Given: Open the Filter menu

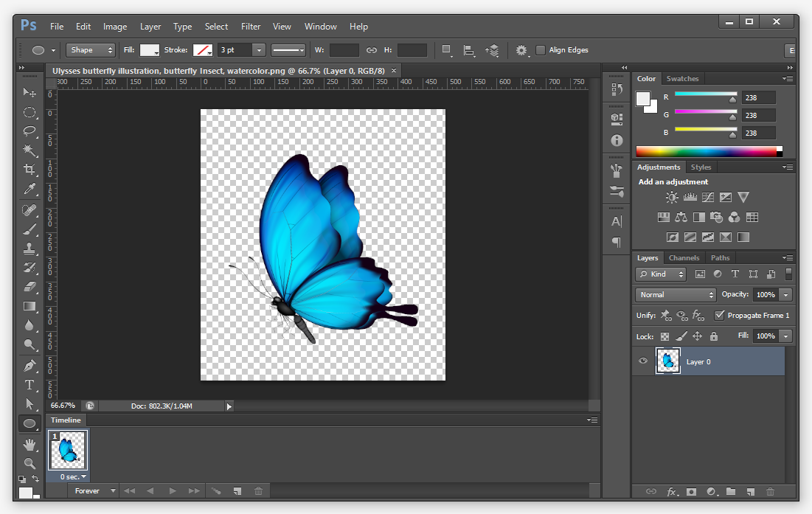Looking at the screenshot, I should tap(251, 26).
